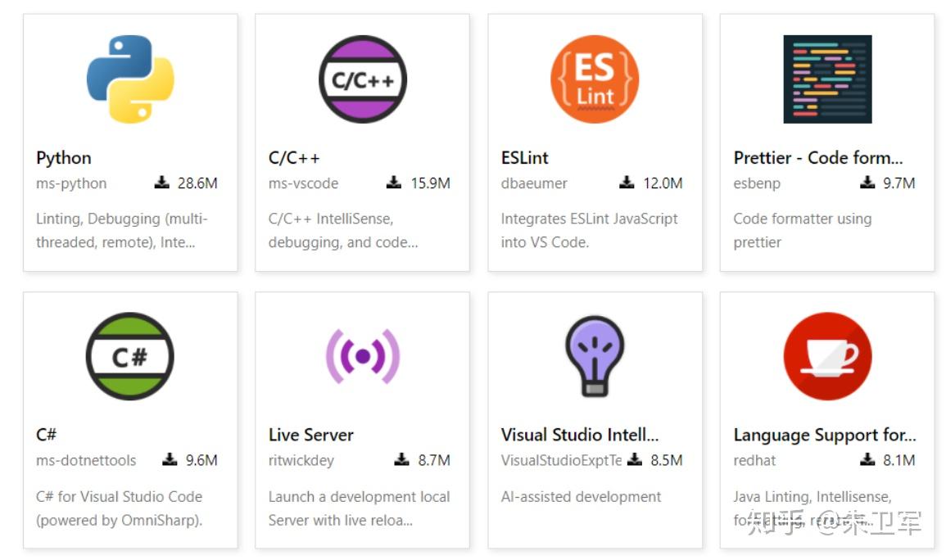Select the red Java coffee cup logo
The image size is (946, 560).
pyautogui.click(x=827, y=356)
